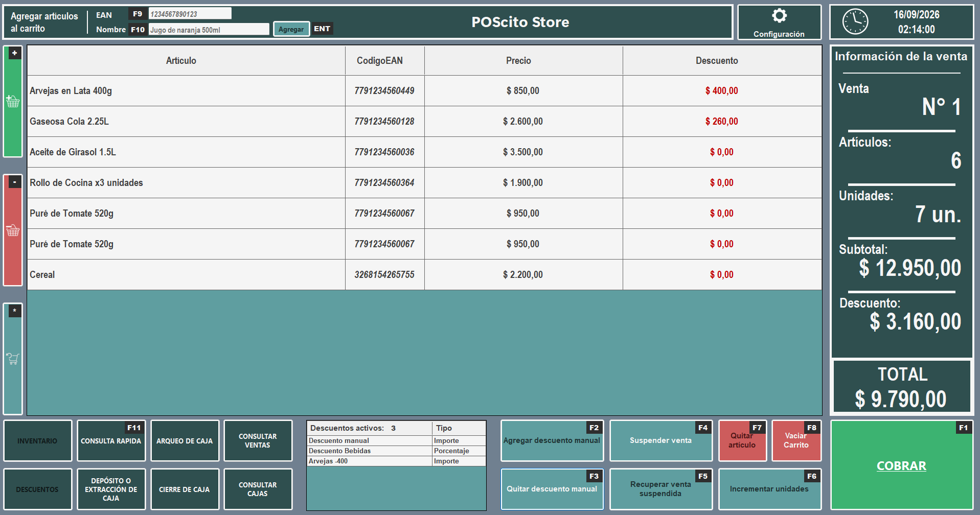Click the asterisk badge on teal sidebar

coord(15,311)
